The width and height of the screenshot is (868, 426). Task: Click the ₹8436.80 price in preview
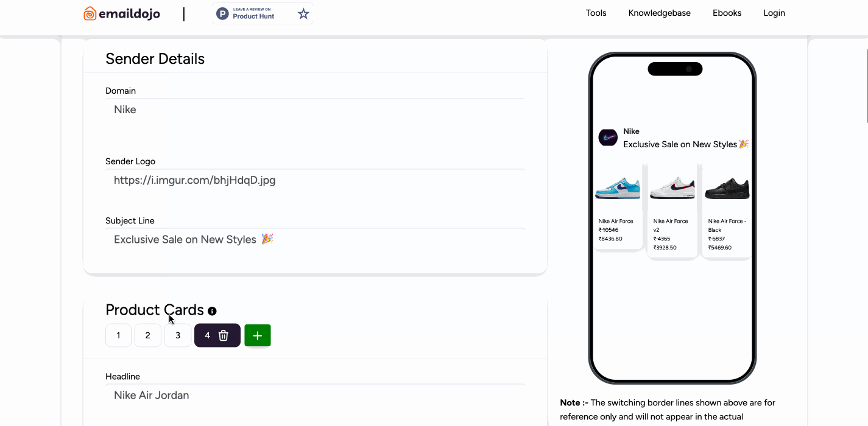[610, 239]
